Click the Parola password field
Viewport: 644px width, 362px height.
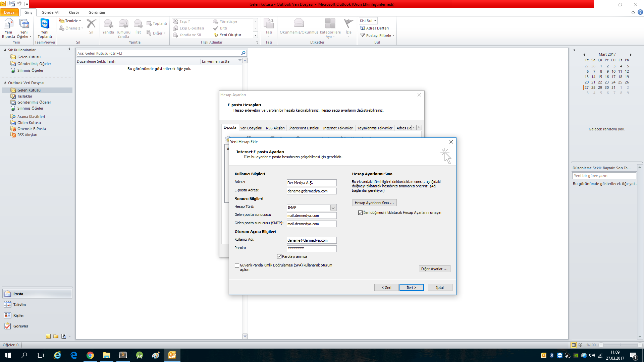coord(312,249)
